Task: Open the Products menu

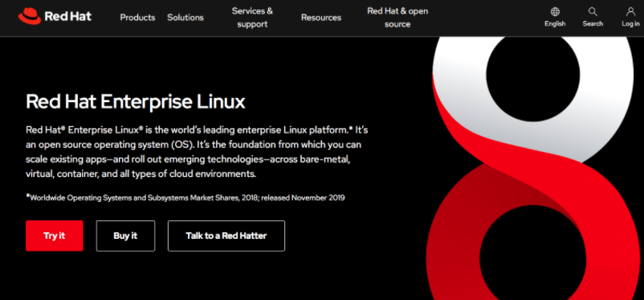Action: pyautogui.click(x=137, y=18)
